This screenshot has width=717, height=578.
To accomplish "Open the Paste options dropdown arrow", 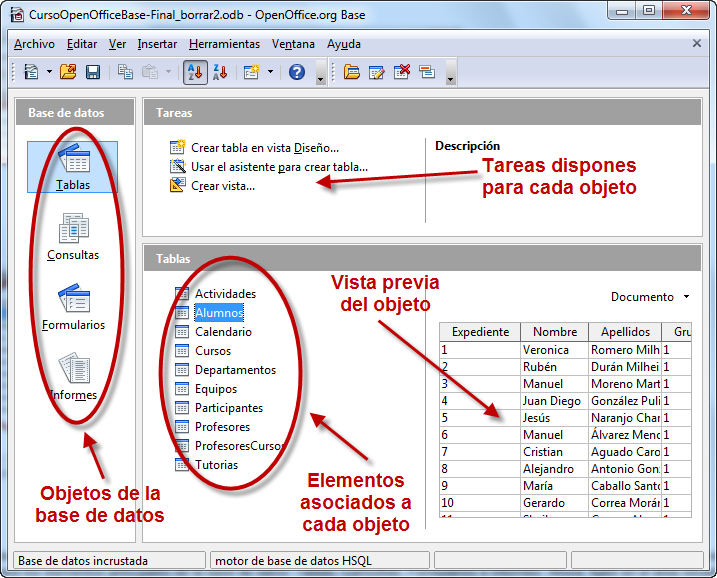I will pos(168,72).
